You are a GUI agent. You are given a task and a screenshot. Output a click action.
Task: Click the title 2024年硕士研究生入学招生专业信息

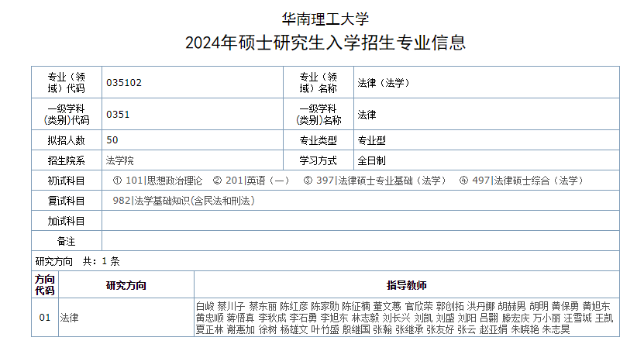tap(325, 43)
